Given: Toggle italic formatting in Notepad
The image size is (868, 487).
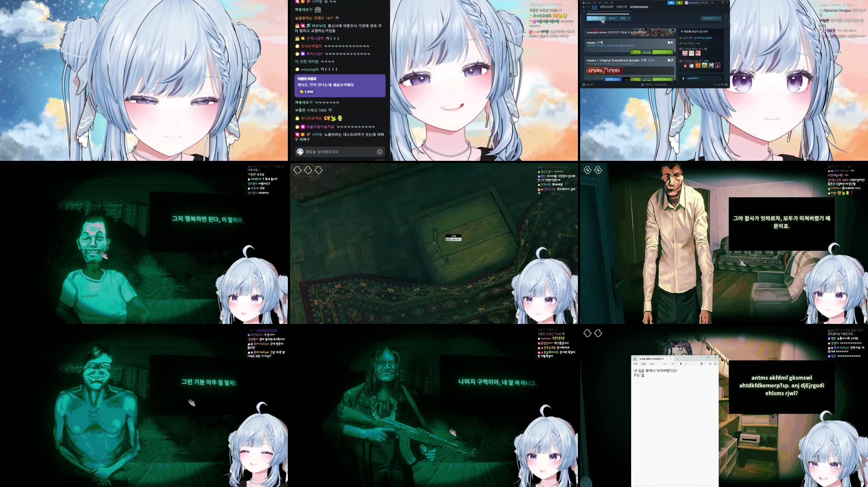Looking at the screenshot, I should point(686,364).
